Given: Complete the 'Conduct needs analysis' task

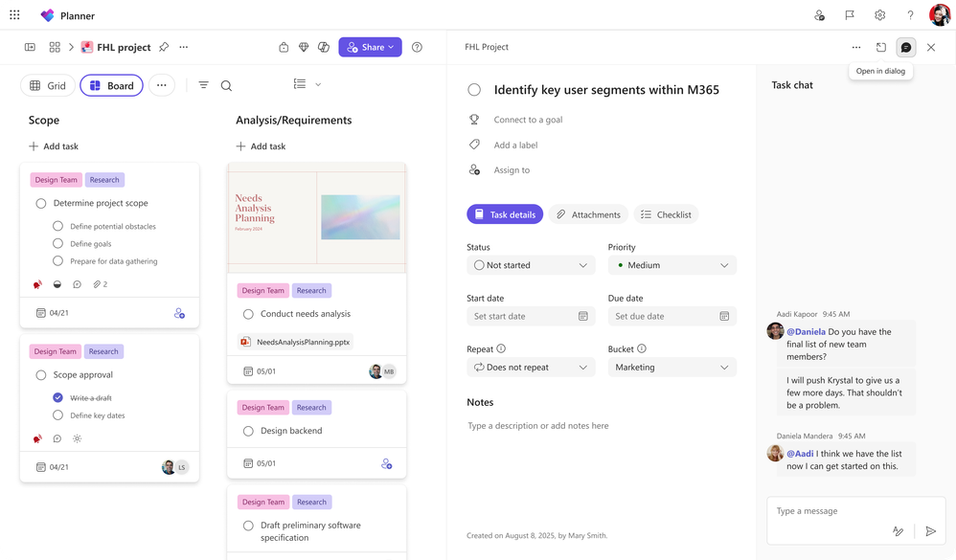Looking at the screenshot, I should [x=248, y=314].
